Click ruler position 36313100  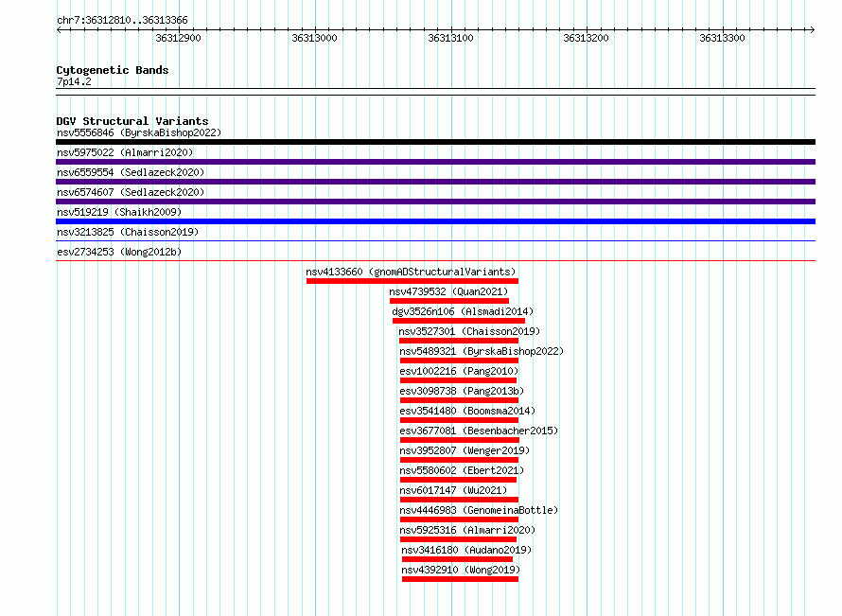(x=450, y=38)
